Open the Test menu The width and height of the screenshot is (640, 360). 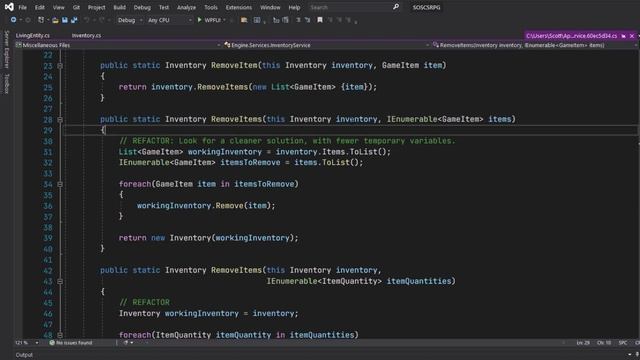(164, 7)
